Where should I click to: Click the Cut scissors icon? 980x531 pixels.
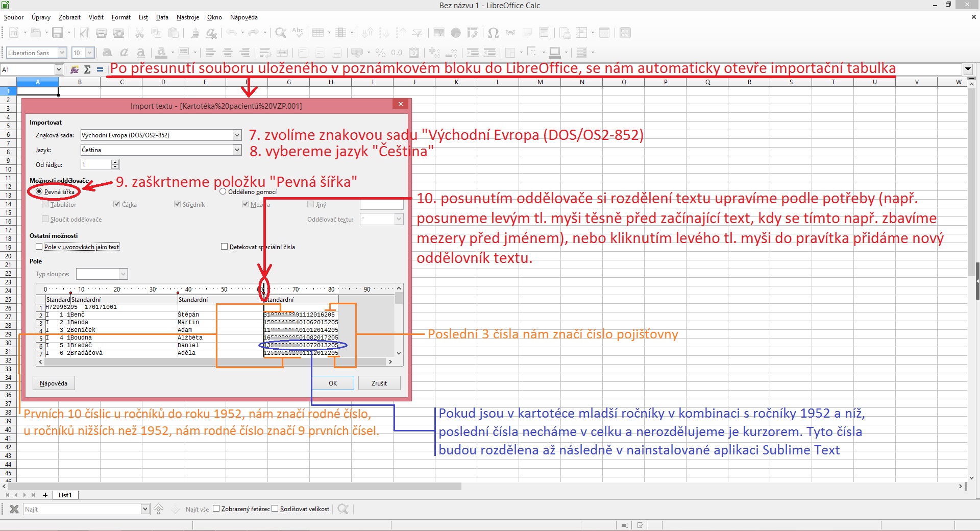point(139,33)
